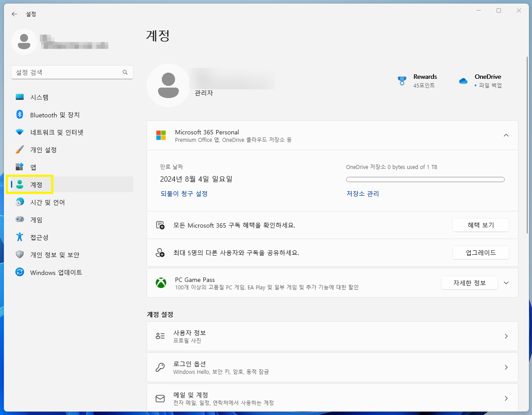The width and height of the screenshot is (532, 415).
Task: Click the 게임 controller icon
Action: click(x=20, y=220)
